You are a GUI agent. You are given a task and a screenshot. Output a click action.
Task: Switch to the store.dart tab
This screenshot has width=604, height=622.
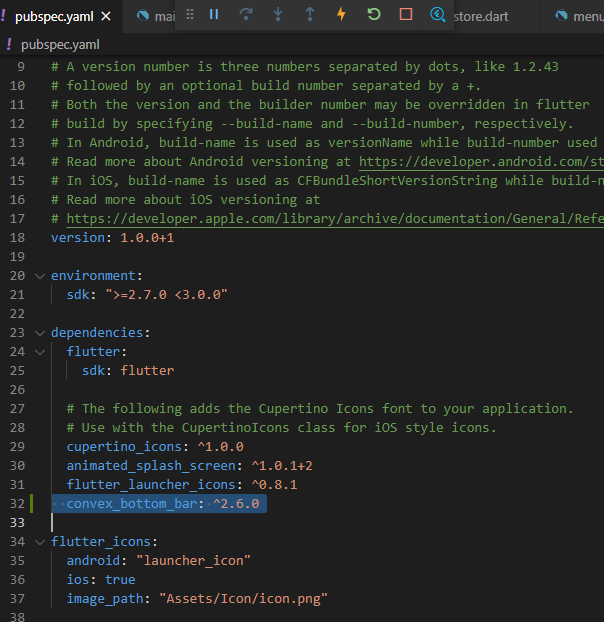coord(480,17)
